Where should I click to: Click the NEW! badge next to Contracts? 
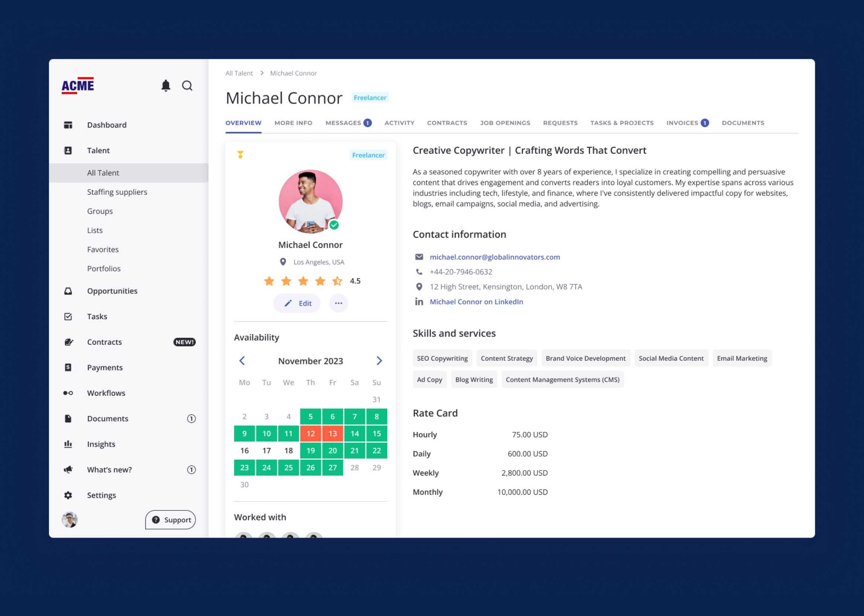184,342
